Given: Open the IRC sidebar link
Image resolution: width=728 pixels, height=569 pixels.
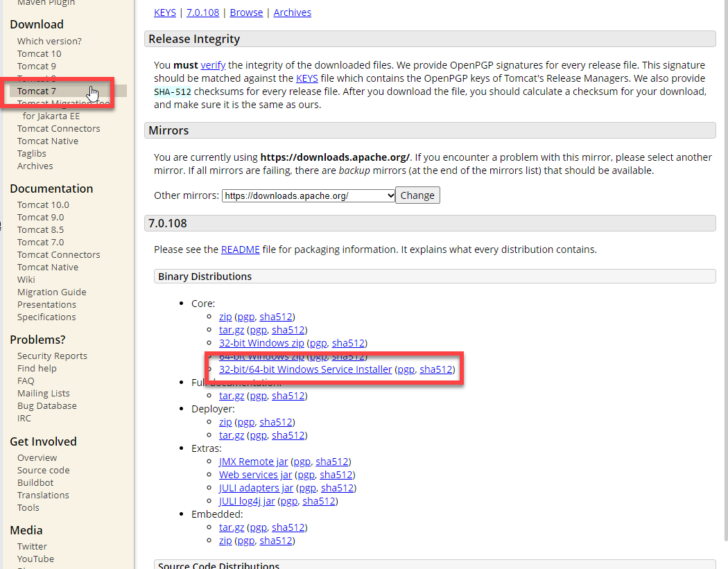Looking at the screenshot, I should (24, 419).
